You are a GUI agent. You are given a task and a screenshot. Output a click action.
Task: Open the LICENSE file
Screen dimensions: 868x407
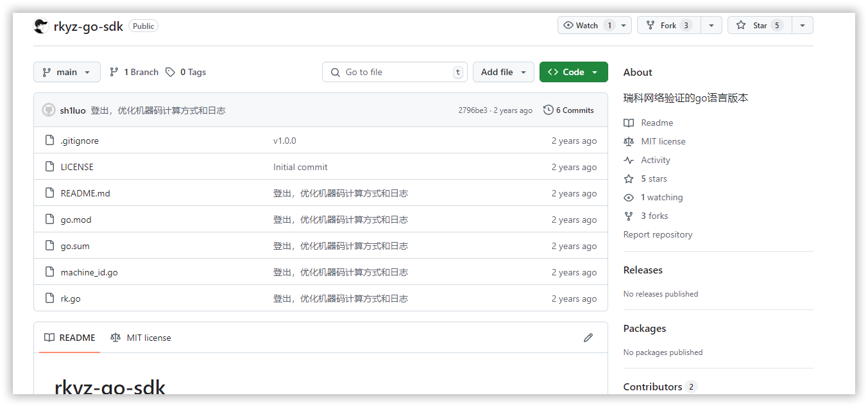tap(77, 167)
